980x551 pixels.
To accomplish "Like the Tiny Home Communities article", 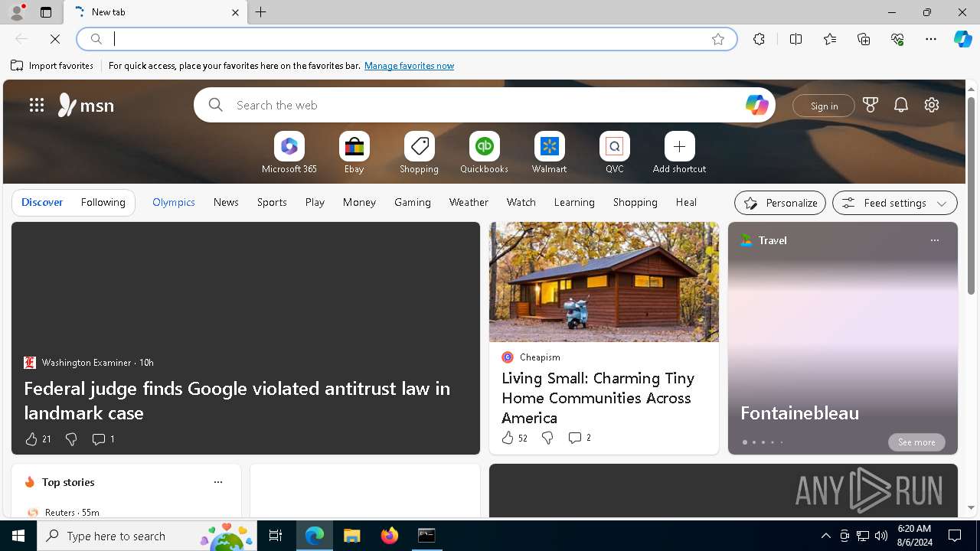I will pos(508,438).
